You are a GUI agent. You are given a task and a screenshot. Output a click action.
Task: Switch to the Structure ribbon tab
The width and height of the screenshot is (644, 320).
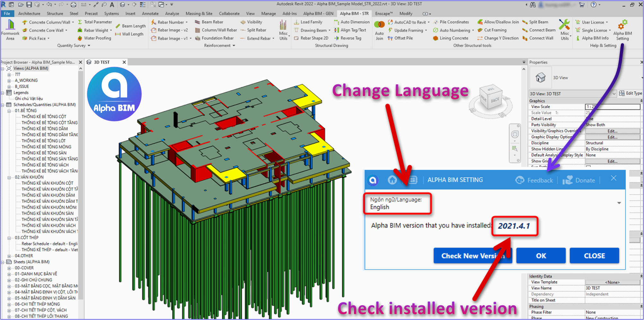pyautogui.click(x=55, y=13)
